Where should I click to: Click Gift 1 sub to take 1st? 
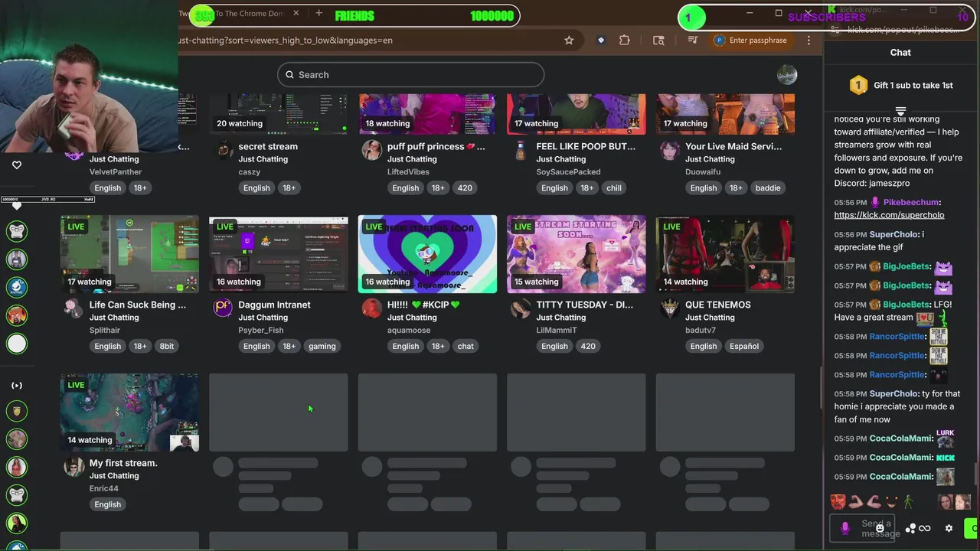click(901, 86)
